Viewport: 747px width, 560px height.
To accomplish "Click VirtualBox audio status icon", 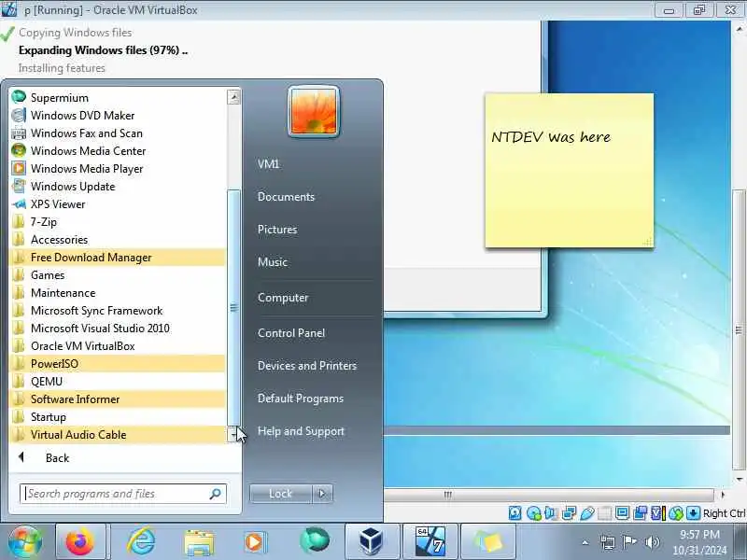I will 551,512.
